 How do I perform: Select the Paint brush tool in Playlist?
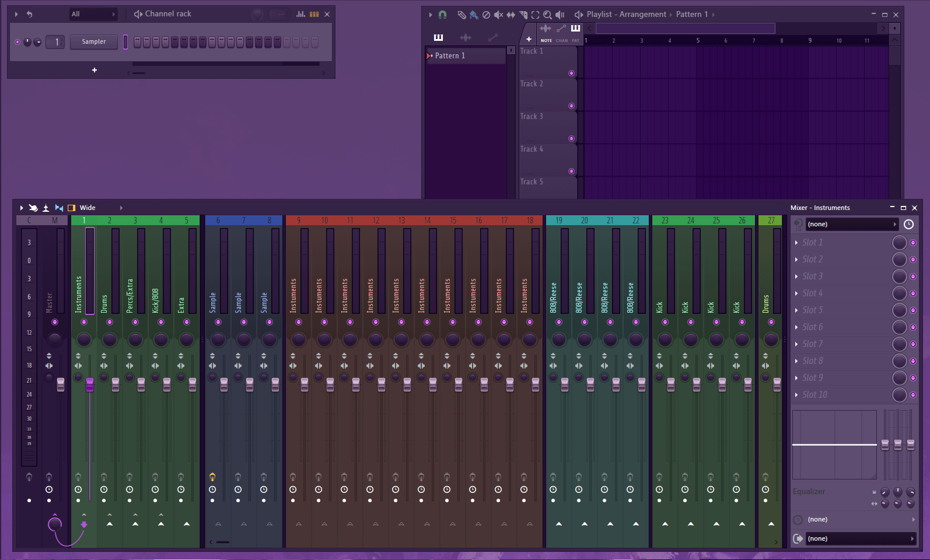coord(474,15)
